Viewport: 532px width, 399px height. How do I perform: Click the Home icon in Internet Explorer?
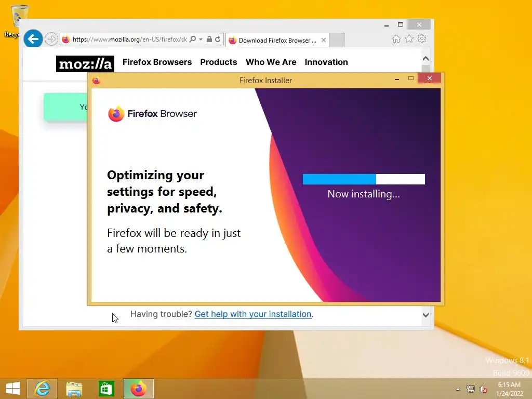(x=396, y=39)
